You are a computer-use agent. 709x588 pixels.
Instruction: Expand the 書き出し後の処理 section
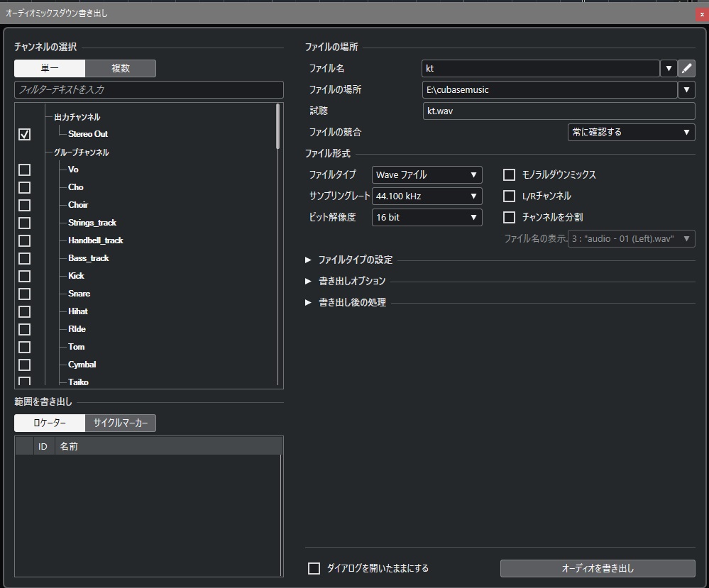[308, 302]
